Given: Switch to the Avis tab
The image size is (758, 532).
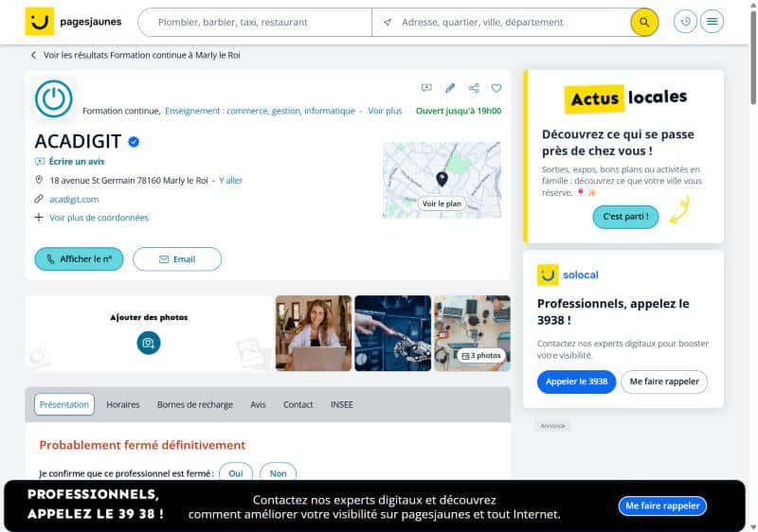Looking at the screenshot, I should tap(258, 404).
